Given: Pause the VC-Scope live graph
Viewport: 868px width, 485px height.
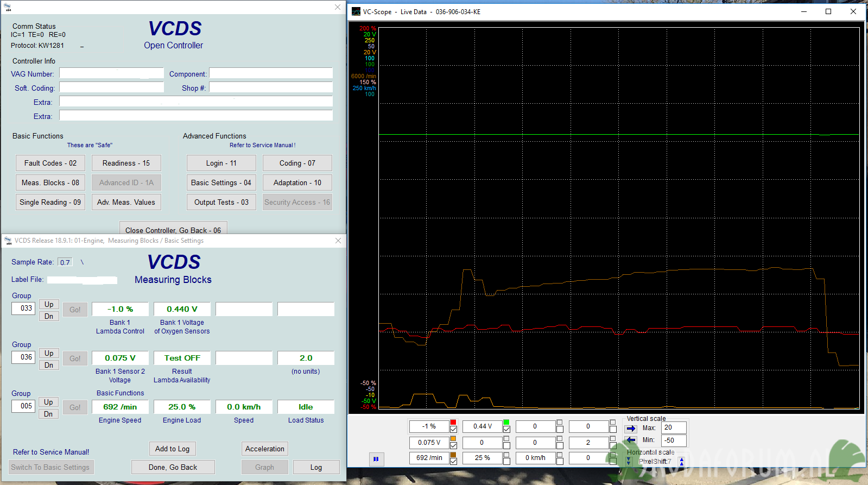Looking at the screenshot, I should coord(376,459).
